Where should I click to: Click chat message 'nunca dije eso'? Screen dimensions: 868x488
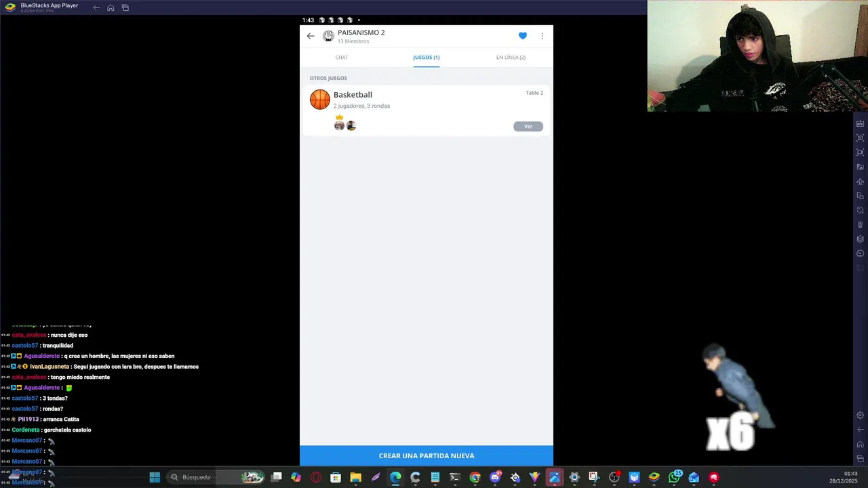click(69, 335)
